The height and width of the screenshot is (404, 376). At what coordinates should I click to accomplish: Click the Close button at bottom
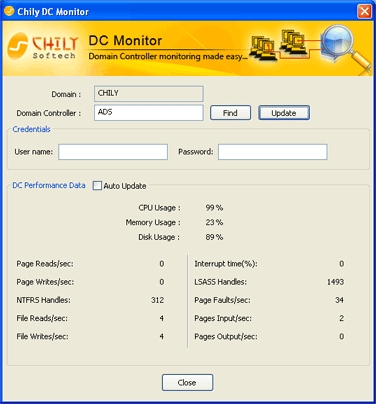pyautogui.click(x=187, y=382)
